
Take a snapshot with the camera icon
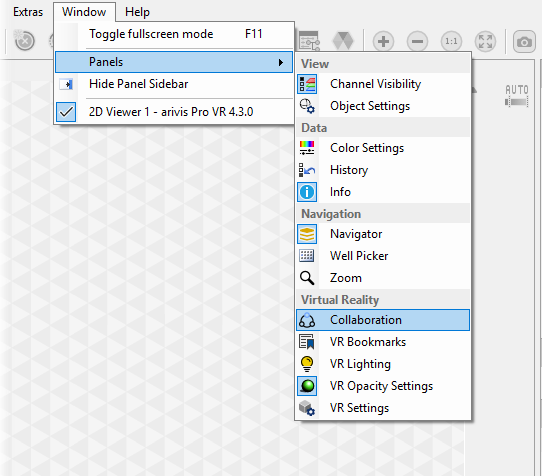click(524, 42)
